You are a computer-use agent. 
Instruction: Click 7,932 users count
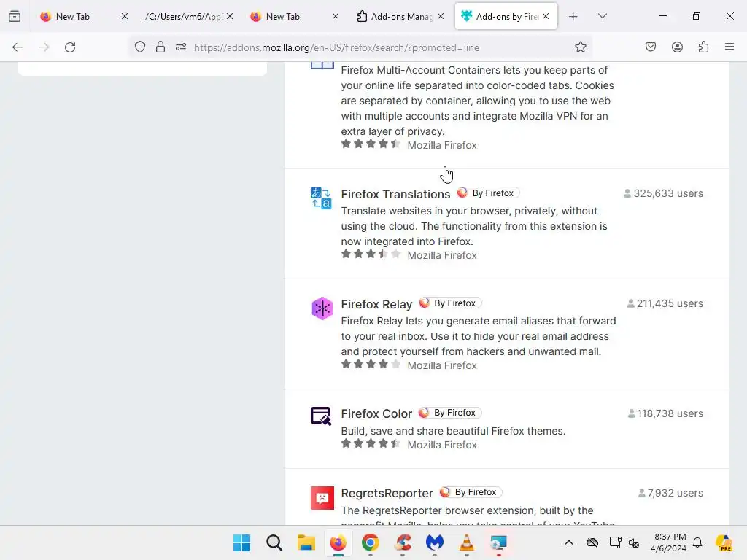[x=671, y=493]
